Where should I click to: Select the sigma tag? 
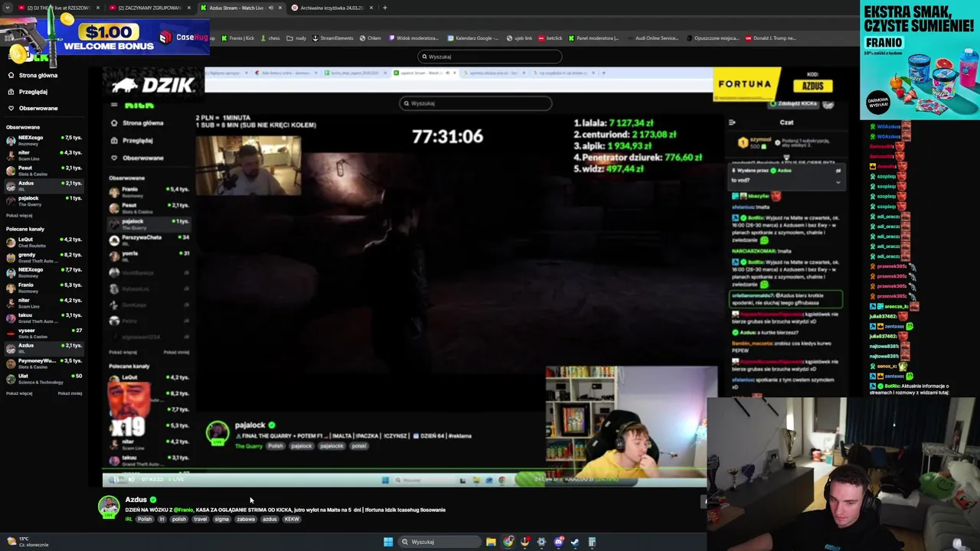click(222, 520)
